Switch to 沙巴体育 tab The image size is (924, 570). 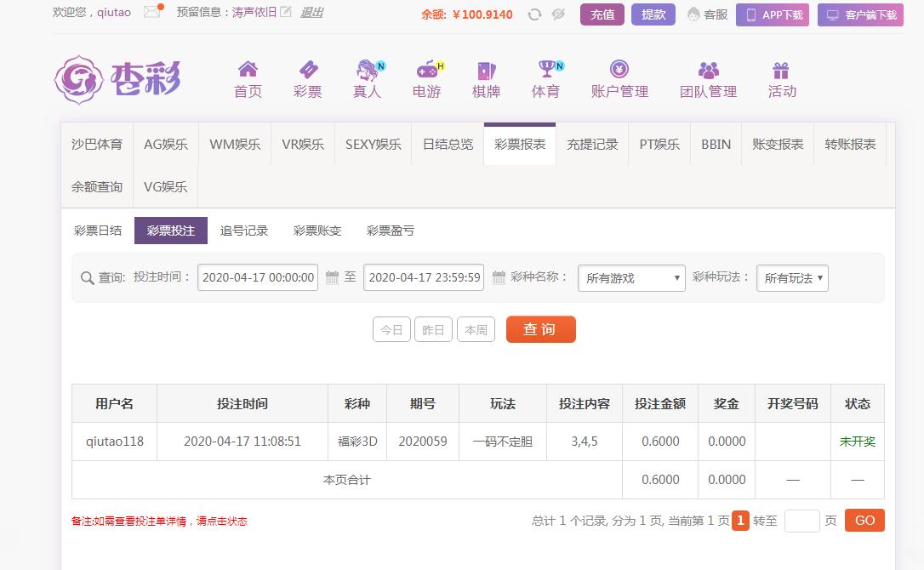click(97, 145)
